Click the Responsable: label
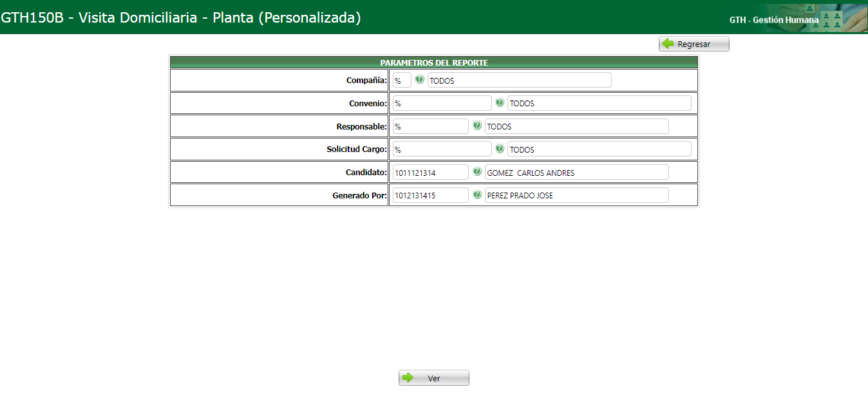Viewport: 868px width, 409px height. click(x=362, y=126)
